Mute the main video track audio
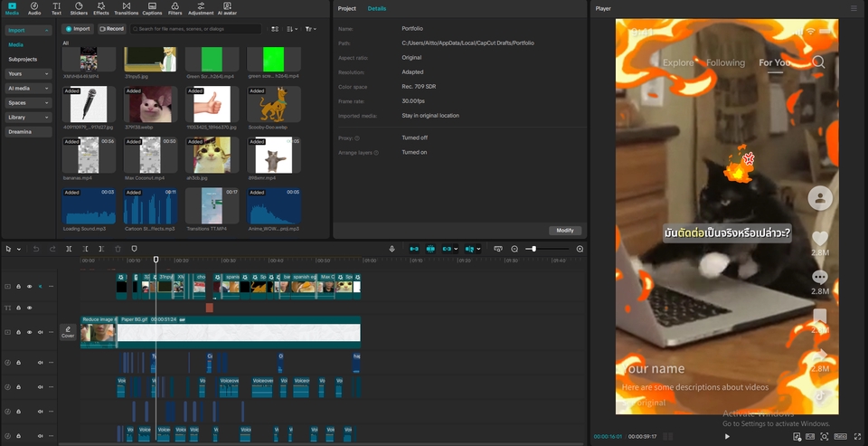This screenshot has height=446, width=868. click(40, 332)
